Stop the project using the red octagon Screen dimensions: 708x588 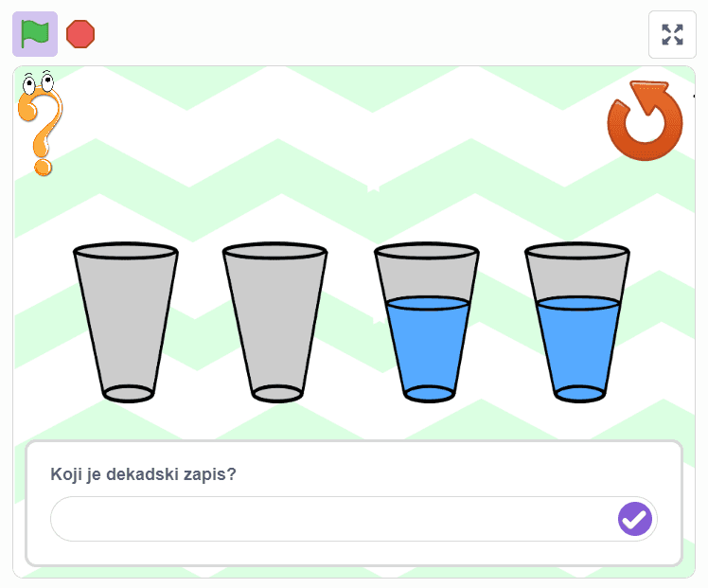(80, 34)
